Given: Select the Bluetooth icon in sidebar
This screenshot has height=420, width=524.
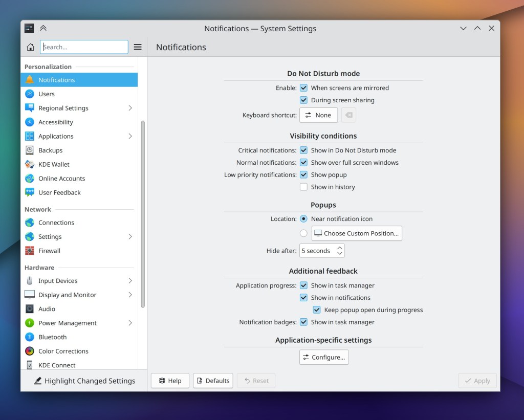Looking at the screenshot, I should click(x=30, y=338).
